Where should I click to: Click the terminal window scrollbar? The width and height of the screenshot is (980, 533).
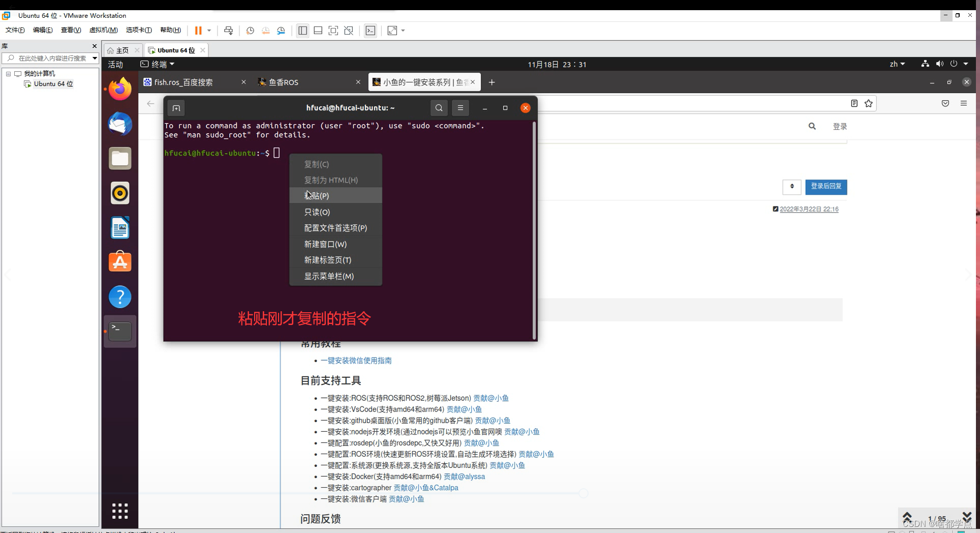pyautogui.click(x=534, y=230)
